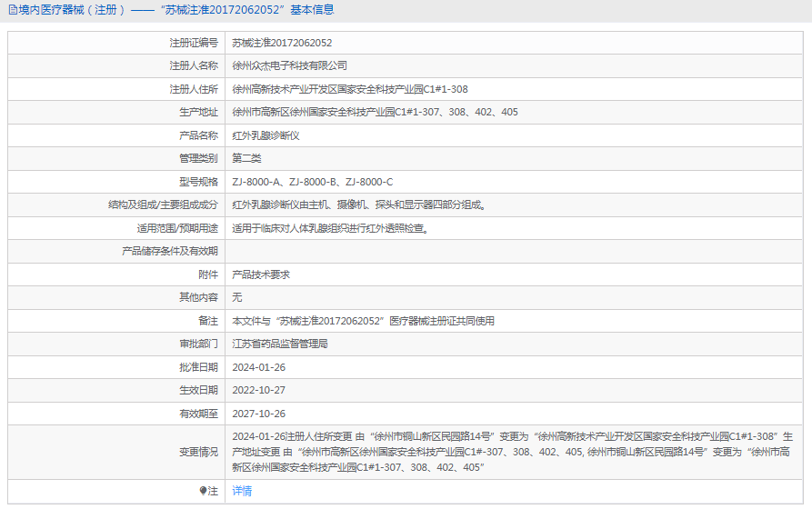The height and width of the screenshot is (509, 812).
Task: Select management class value 第二类
Action: coord(246,158)
